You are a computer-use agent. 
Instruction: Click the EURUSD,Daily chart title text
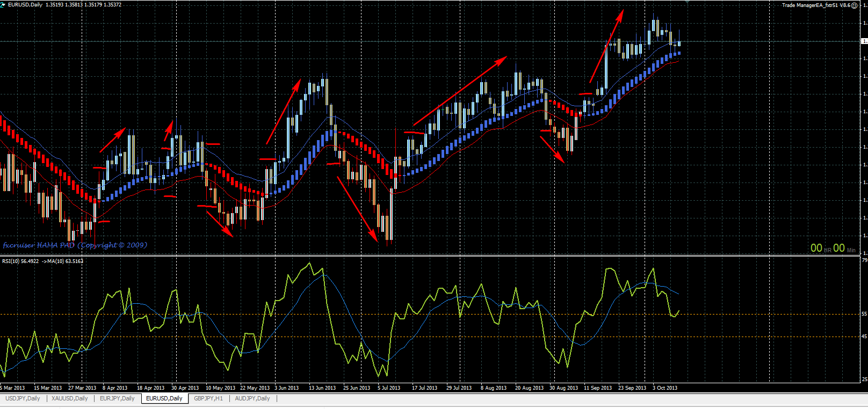[25, 5]
